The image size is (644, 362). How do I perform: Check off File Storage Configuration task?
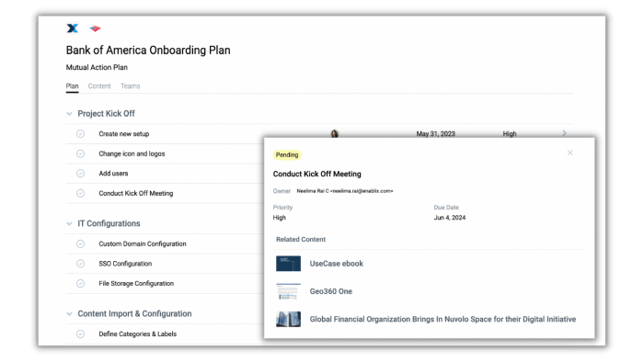81,283
